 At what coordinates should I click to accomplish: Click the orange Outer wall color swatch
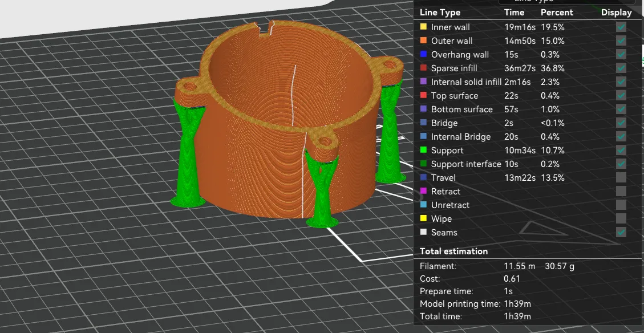tap(423, 40)
